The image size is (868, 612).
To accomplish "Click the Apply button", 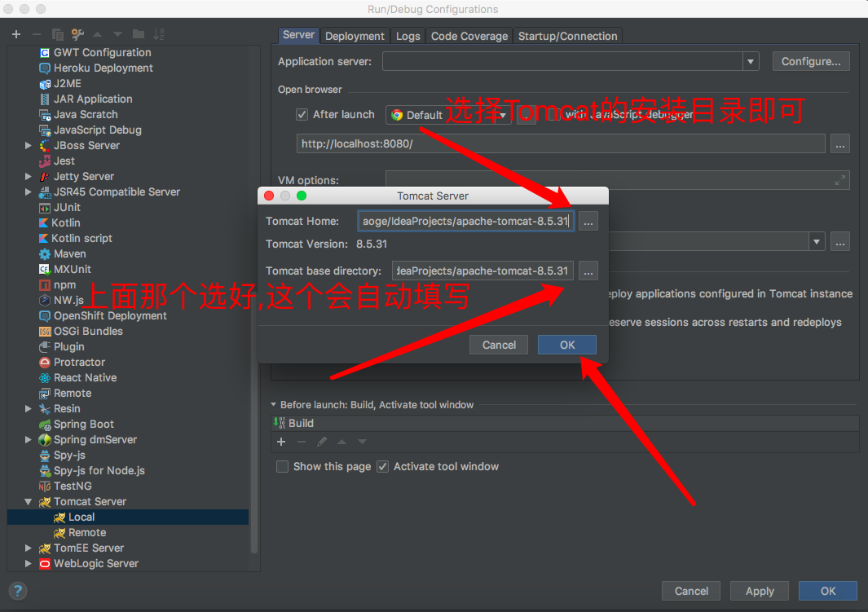I will point(760,591).
